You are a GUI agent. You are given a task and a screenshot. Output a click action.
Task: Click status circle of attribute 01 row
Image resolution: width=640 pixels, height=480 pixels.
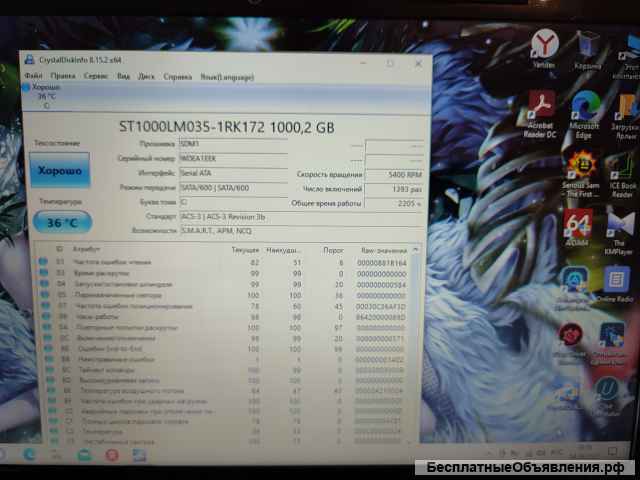(43, 261)
